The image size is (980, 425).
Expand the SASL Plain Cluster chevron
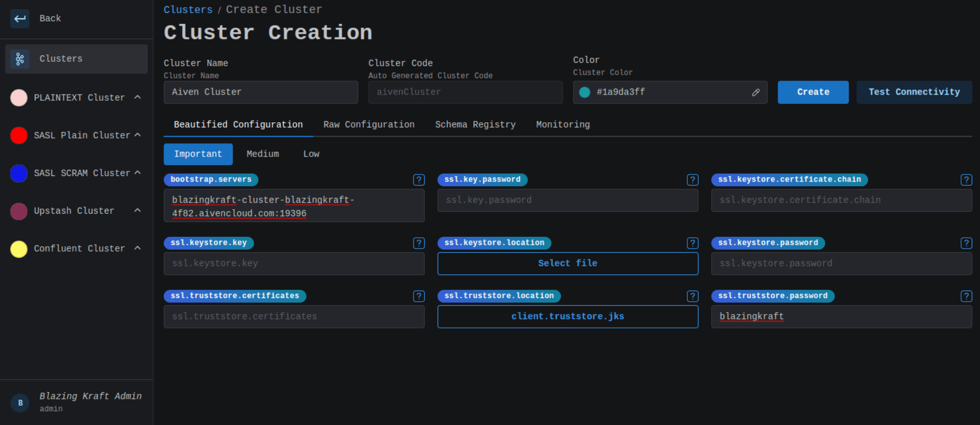(x=138, y=135)
